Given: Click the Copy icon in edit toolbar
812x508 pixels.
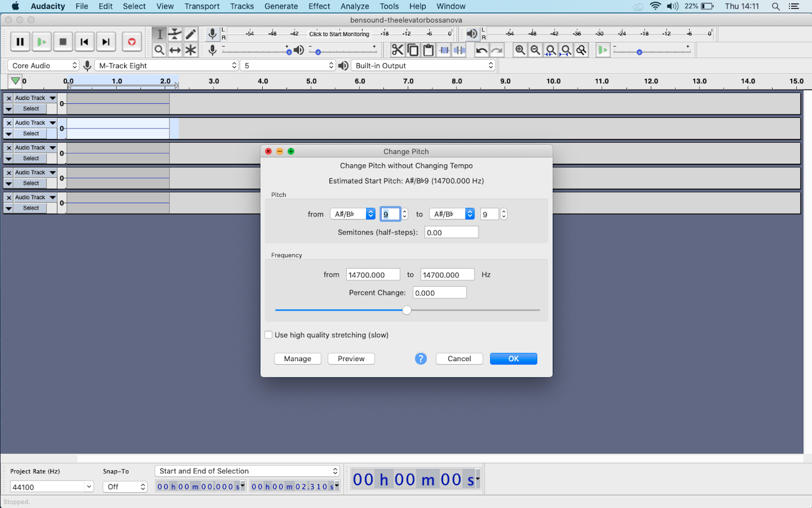Looking at the screenshot, I should [413, 50].
